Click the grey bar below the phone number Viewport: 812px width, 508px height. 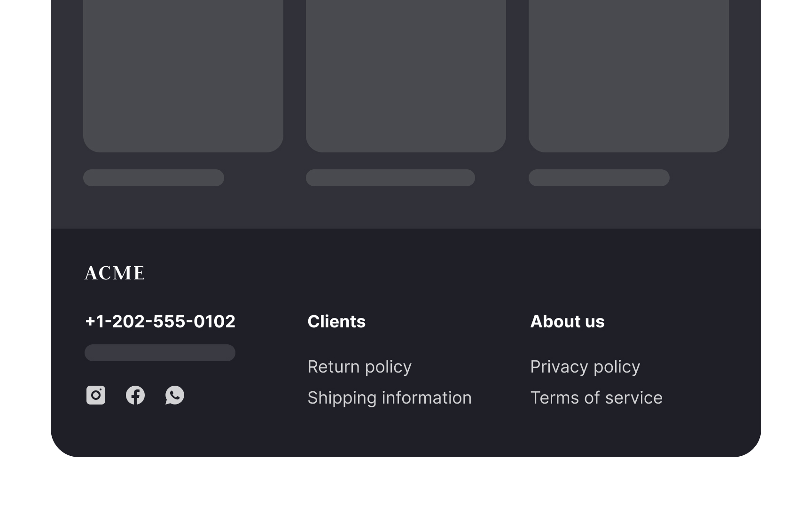[160, 352]
